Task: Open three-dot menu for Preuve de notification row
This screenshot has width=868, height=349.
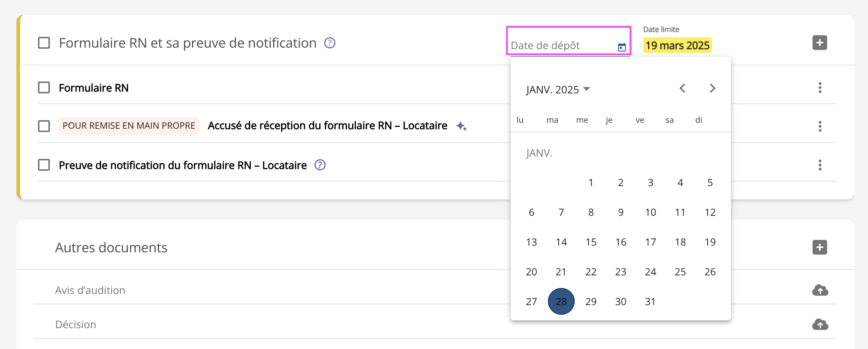Action: [820, 165]
